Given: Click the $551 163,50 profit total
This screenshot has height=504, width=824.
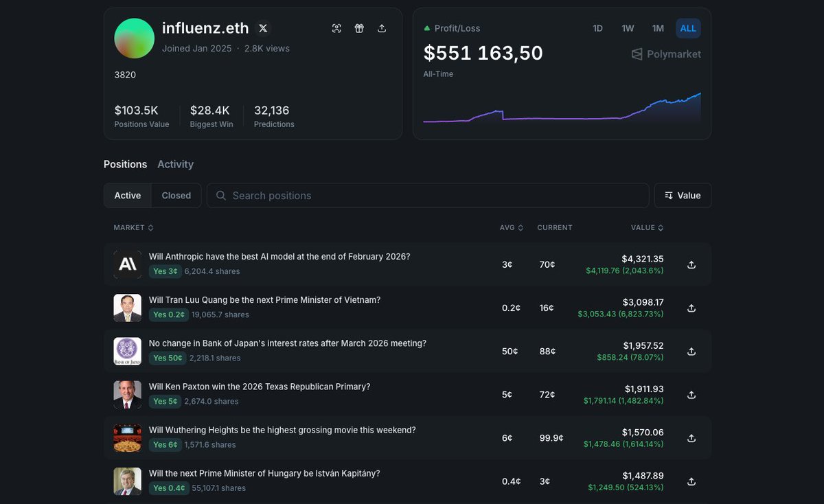Looking at the screenshot, I should point(483,53).
